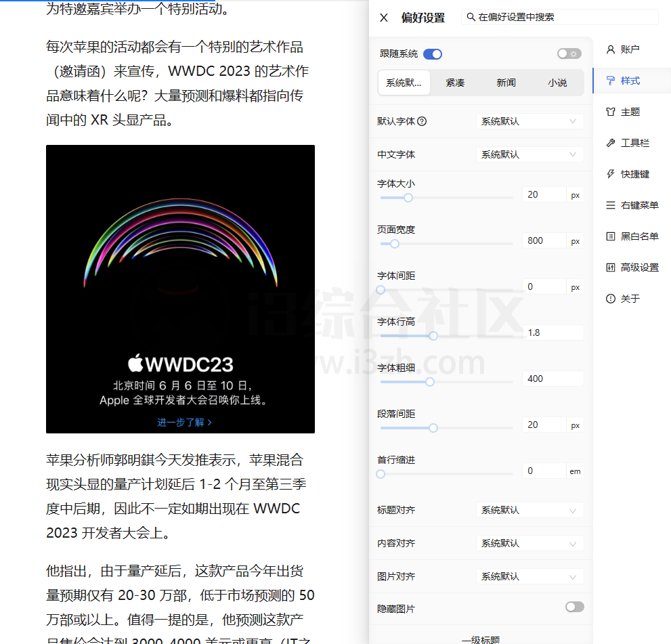The width and height of the screenshot is (671, 644).
Task: Click the 字体间距 slider handle
Action: 381,290
